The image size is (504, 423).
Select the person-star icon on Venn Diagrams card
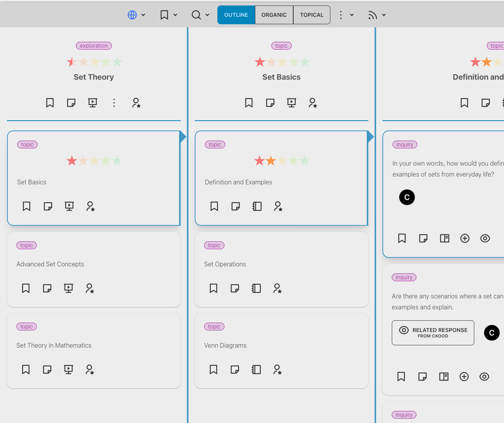277,369
